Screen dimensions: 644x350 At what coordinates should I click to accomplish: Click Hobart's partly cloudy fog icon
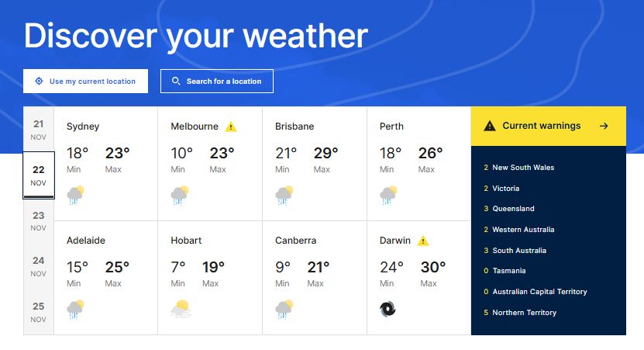point(180,310)
